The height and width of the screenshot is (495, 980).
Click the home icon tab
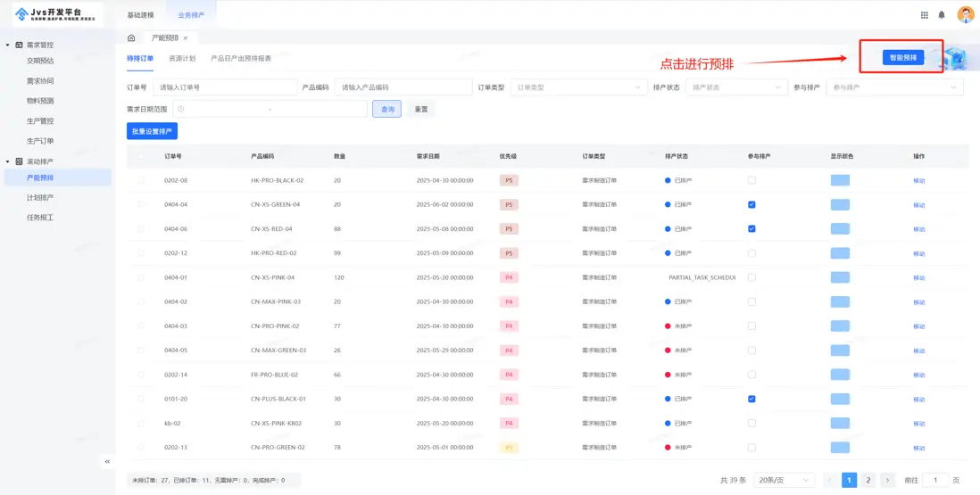pos(131,38)
